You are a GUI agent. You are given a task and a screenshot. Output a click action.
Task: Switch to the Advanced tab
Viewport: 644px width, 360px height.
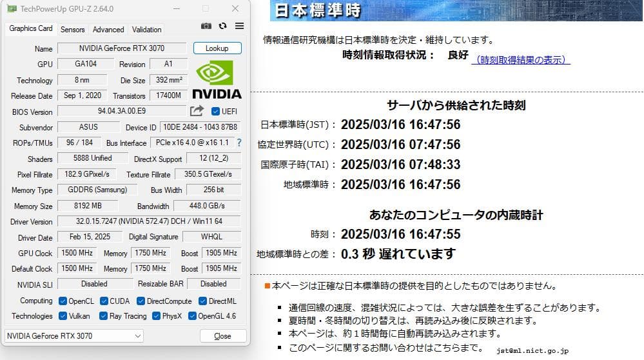pyautogui.click(x=108, y=30)
